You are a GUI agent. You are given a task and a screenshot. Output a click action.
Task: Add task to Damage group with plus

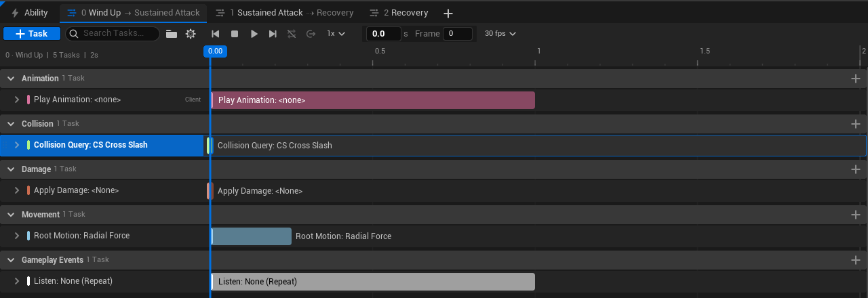(855, 169)
